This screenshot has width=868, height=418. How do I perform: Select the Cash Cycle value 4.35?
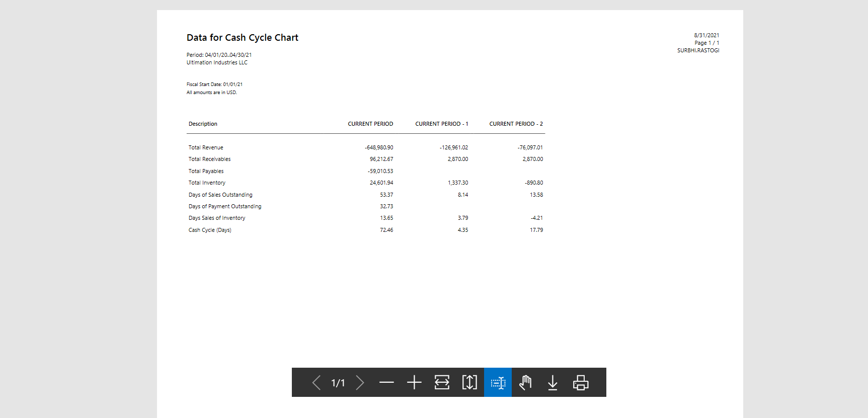point(463,230)
